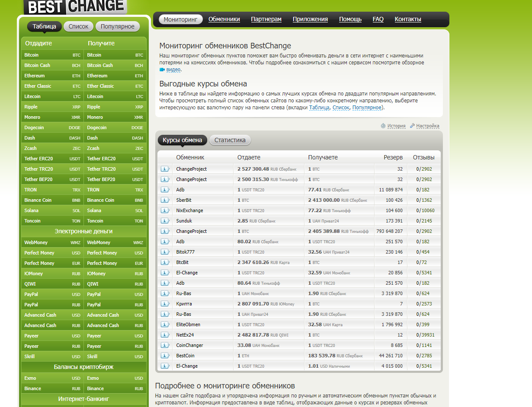Open info icon for Крипта row
Image resolution: width=532 pixels, height=407 pixels.
165,304
